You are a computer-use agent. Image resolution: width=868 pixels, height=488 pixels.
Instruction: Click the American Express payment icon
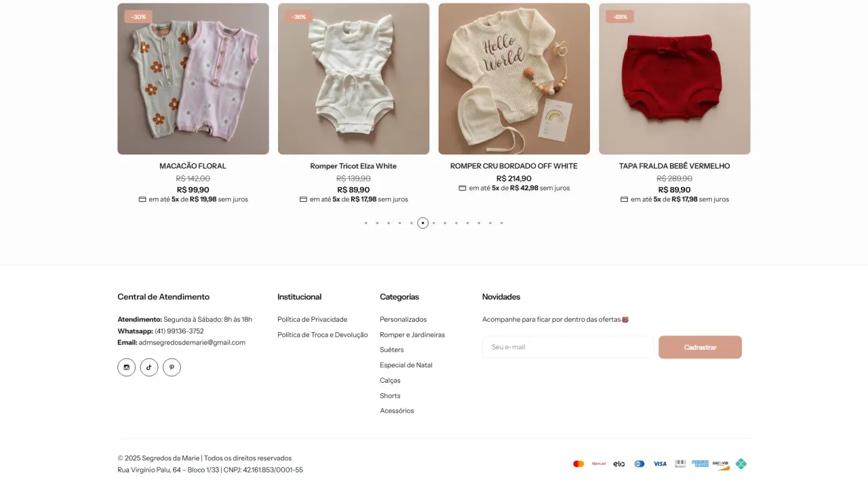700,464
